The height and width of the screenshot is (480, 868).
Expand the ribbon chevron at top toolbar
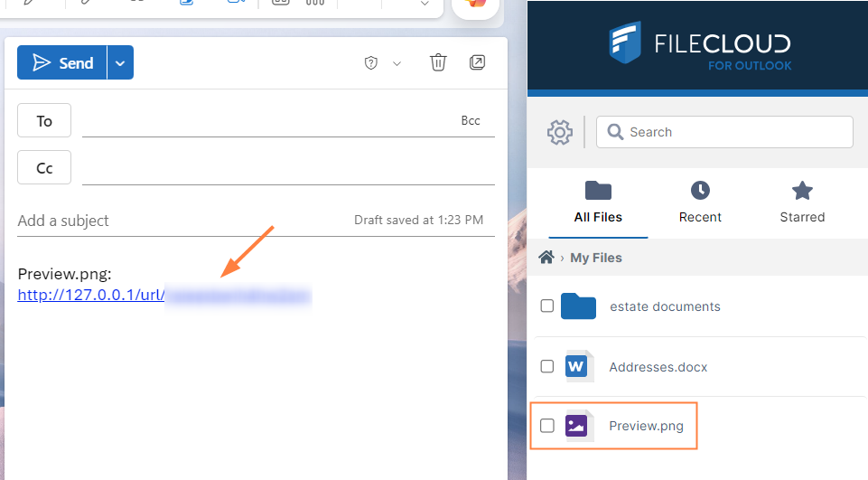click(x=424, y=5)
